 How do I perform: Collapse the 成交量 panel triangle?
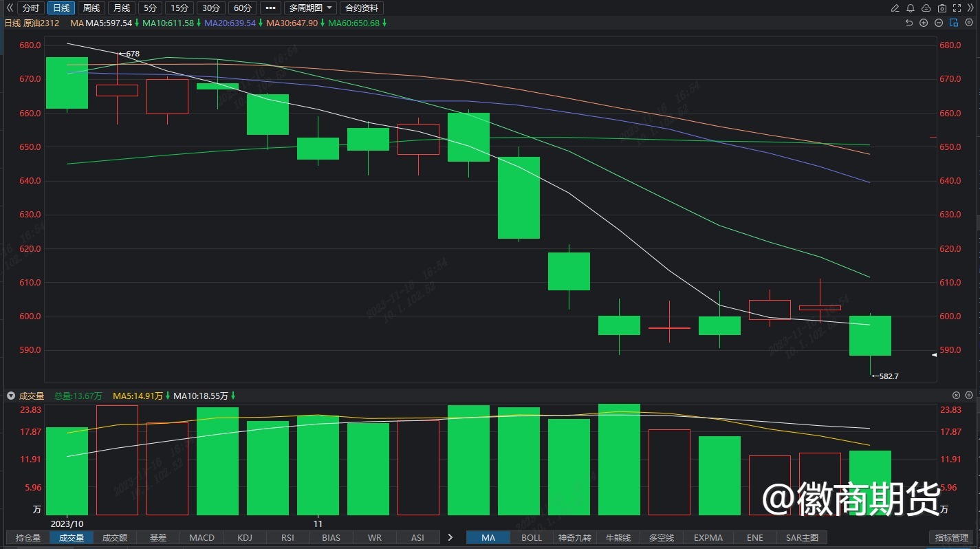[10, 396]
